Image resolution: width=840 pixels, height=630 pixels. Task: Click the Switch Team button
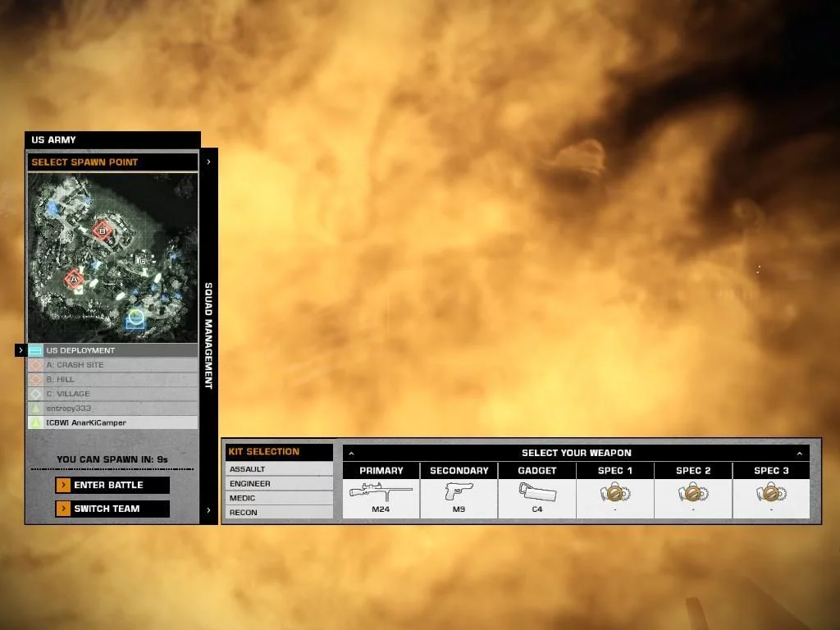coord(112,509)
